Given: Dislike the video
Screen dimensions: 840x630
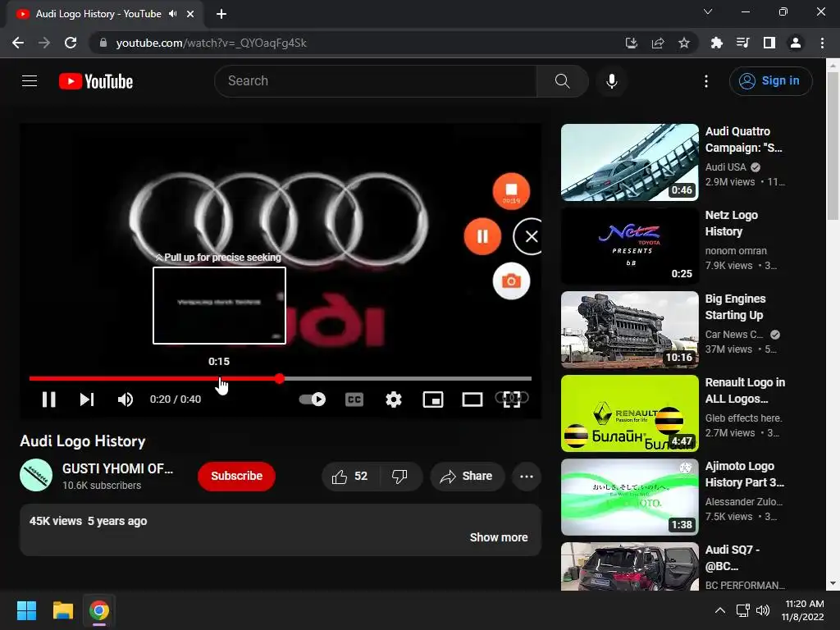Looking at the screenshot, I should point(399,477).
